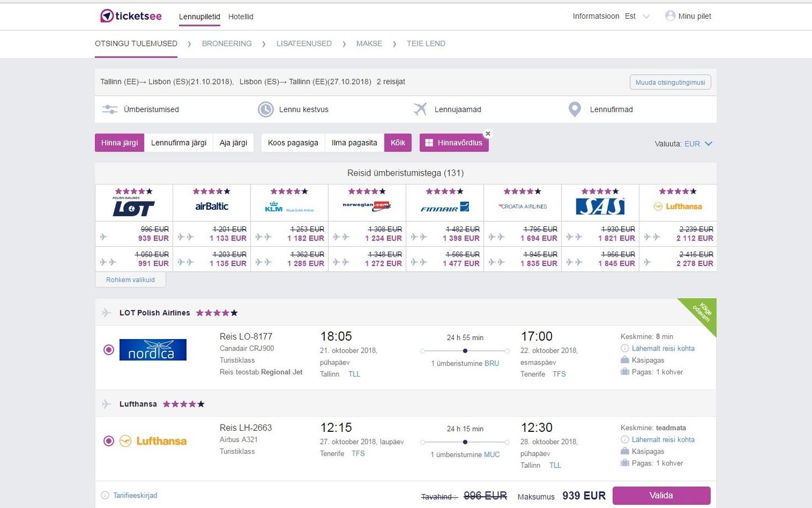Open Lähemalt reisi kohta for Lufthansa flight

point(663,440)
